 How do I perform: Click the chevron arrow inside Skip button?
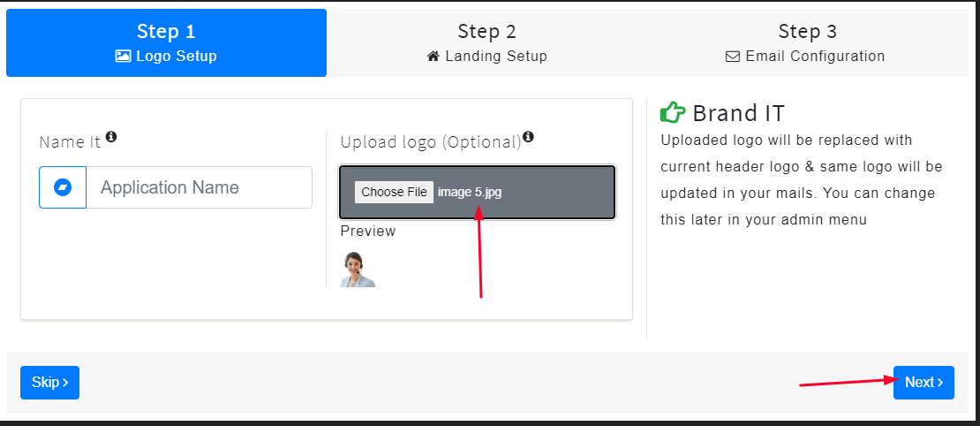pos(65,383)
